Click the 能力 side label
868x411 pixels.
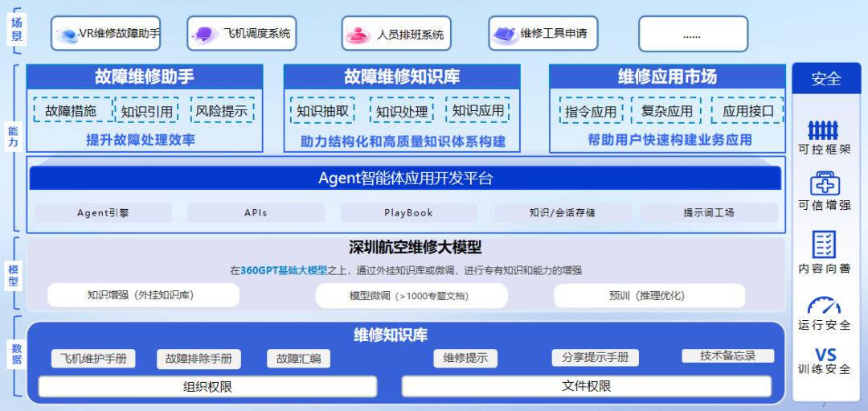click(14, 137)
